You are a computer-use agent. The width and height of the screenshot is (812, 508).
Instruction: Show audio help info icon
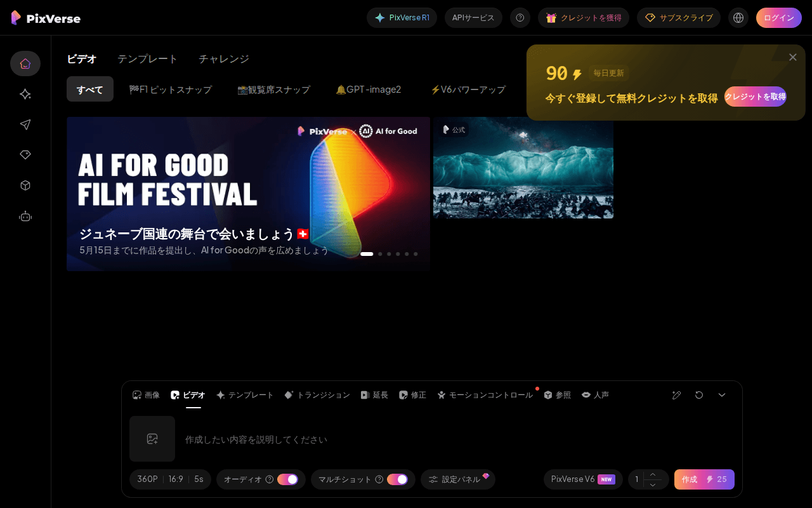(x=270, y=479)
